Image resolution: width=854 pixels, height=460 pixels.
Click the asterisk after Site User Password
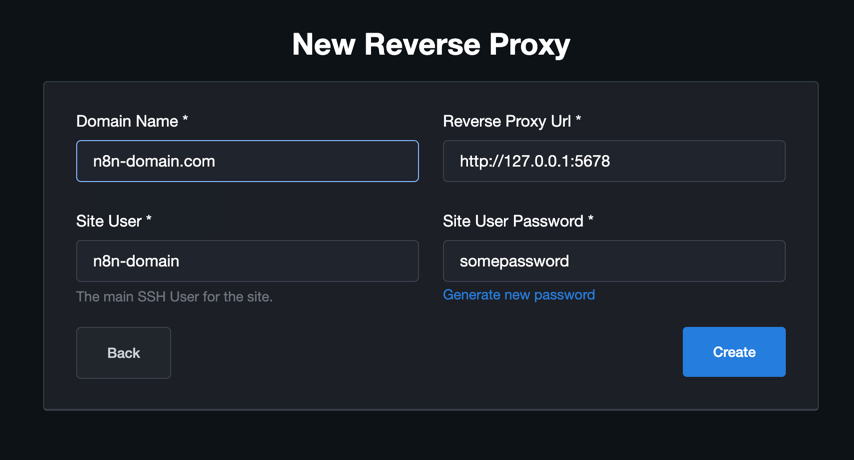590,219
